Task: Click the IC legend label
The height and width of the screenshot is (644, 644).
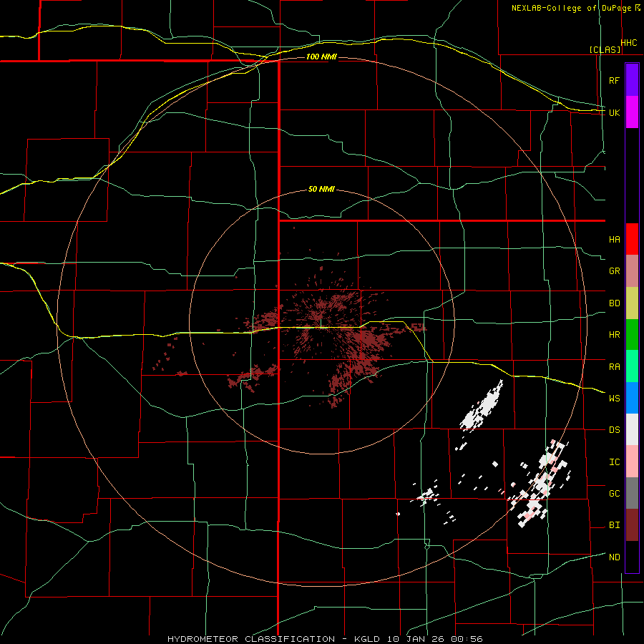Action: point(614,462)
